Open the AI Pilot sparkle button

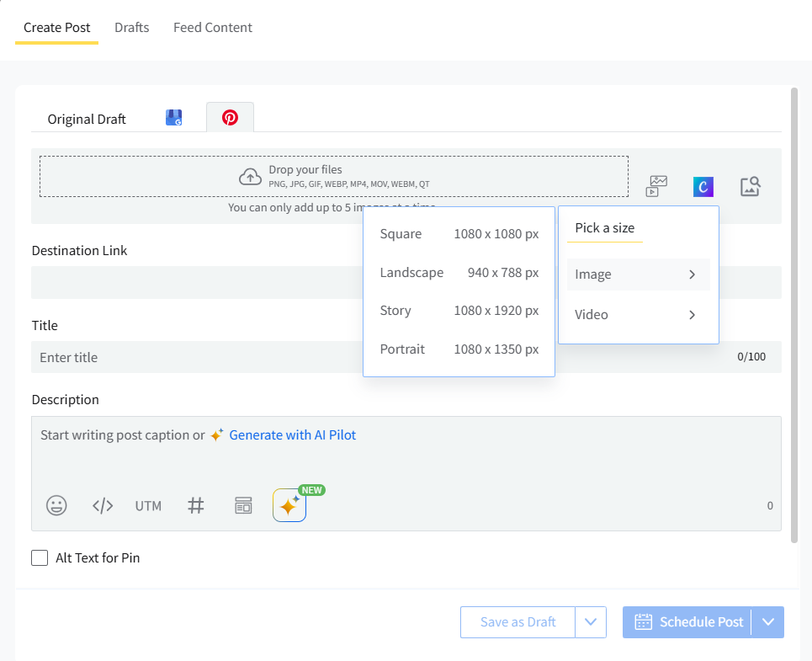(289, 505)
